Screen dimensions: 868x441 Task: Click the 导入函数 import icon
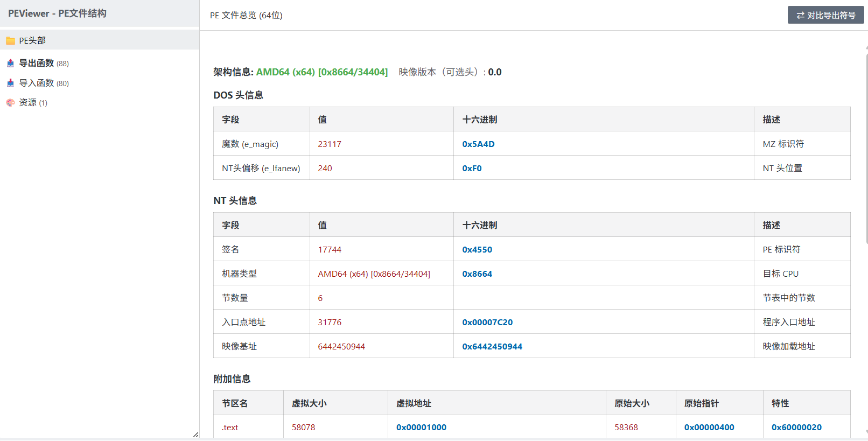point(10,83)
